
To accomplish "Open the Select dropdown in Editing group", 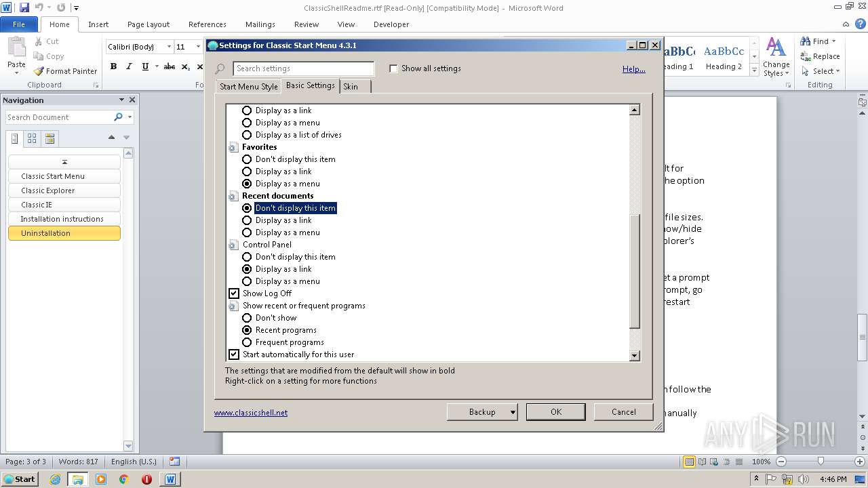I will [x=837, y=71].
